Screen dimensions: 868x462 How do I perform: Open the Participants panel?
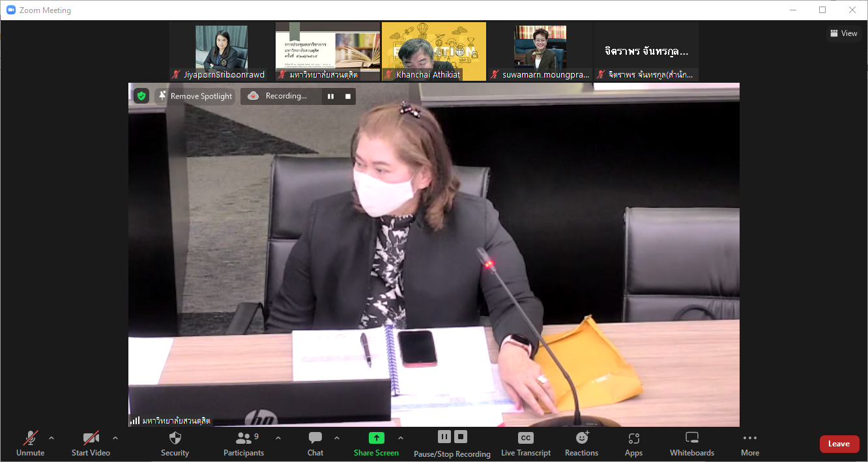[x=244, y=439]
